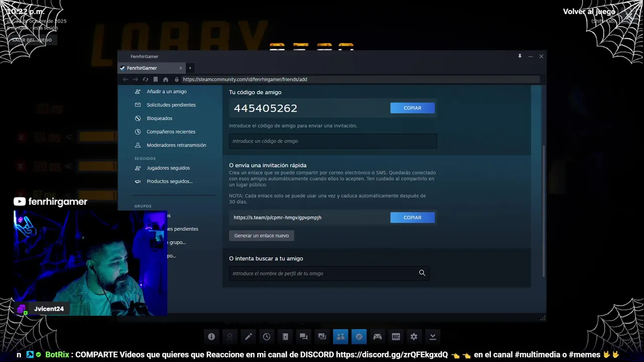Click the fenrhirgamer YouTube label
Viewport: 644px width, 362px height.
(50, 202)
